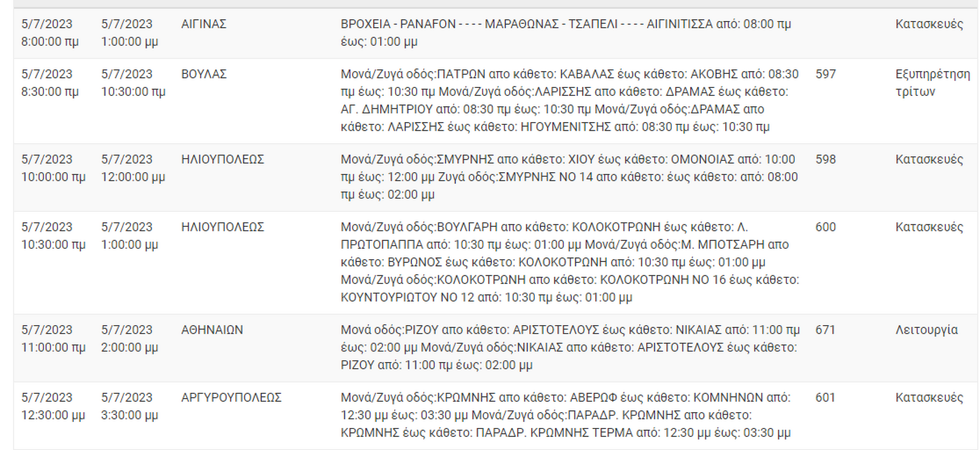
Task: Click the ΑΘΗΝΑΙΩΝ municipality cell
Action: click(x=212, y=330)
